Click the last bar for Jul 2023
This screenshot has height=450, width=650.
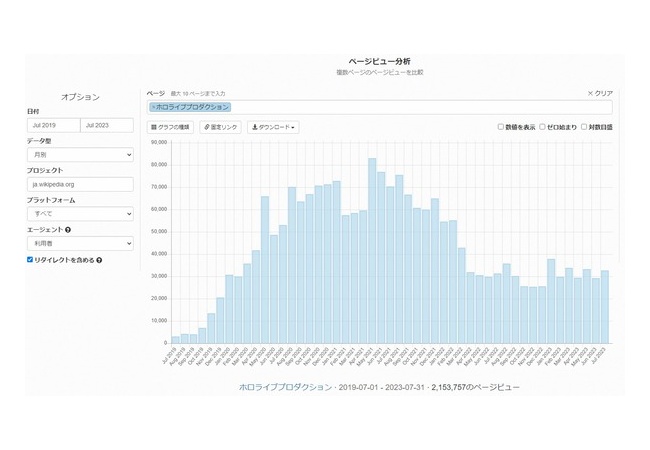(605, 307)
